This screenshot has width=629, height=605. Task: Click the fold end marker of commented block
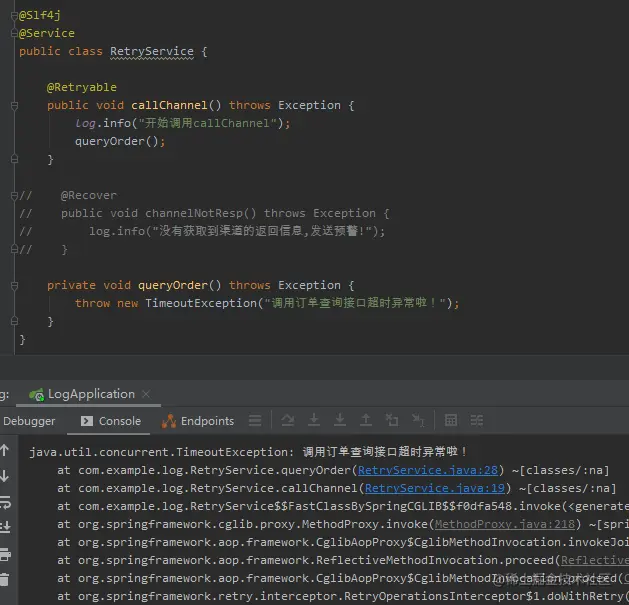[14, 249]
